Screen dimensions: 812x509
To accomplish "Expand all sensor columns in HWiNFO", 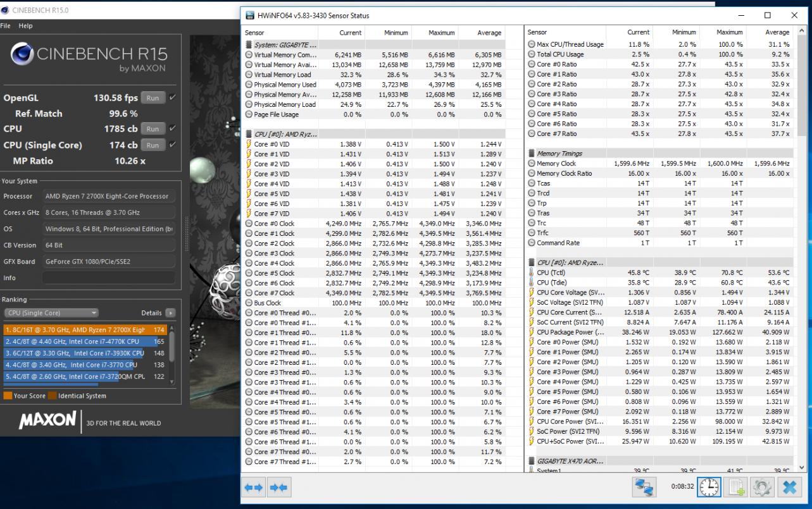I will click(254, 488).
